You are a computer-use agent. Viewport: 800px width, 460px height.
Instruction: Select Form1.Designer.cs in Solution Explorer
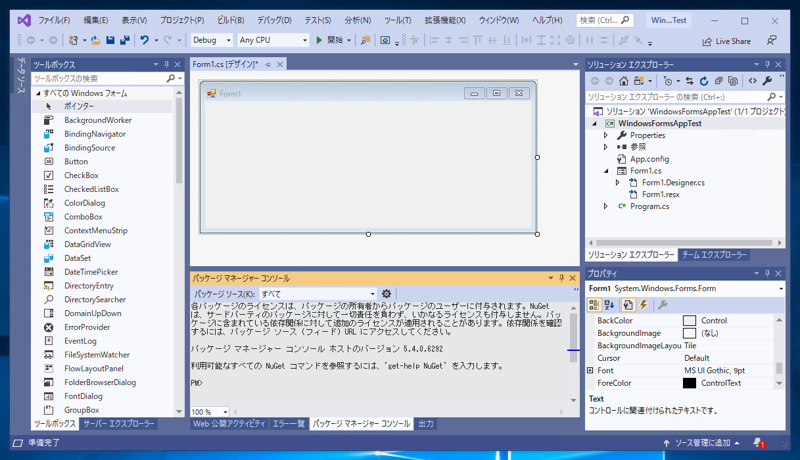tap(673, 183)
